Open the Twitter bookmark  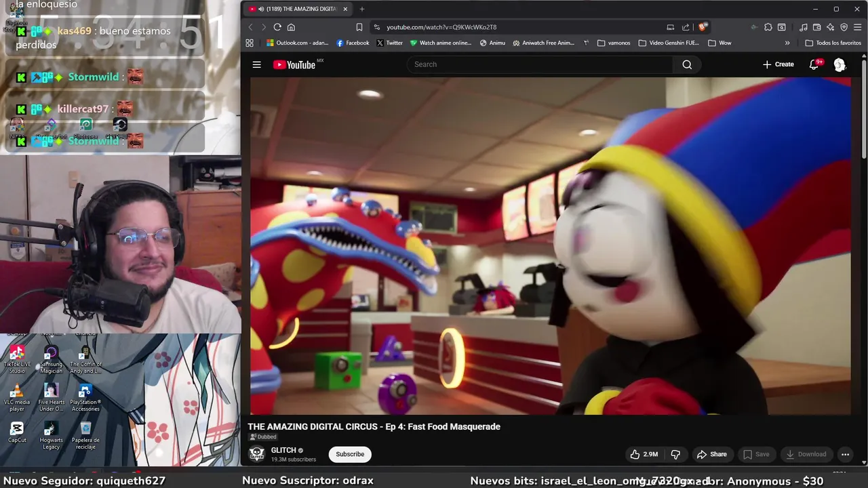click(389, 43)
